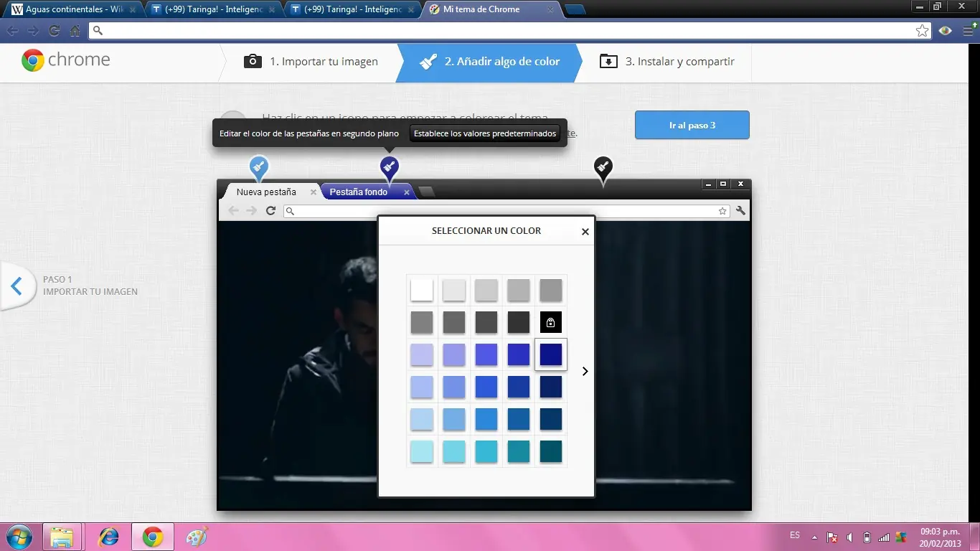Click the network signal icon in the system tray
Viewport: 980px width, 551px height.
pos(884,537)
